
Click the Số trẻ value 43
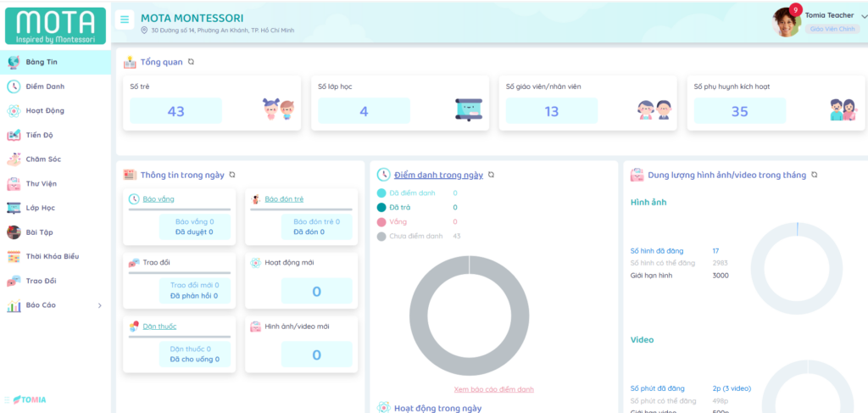(176, 111)
